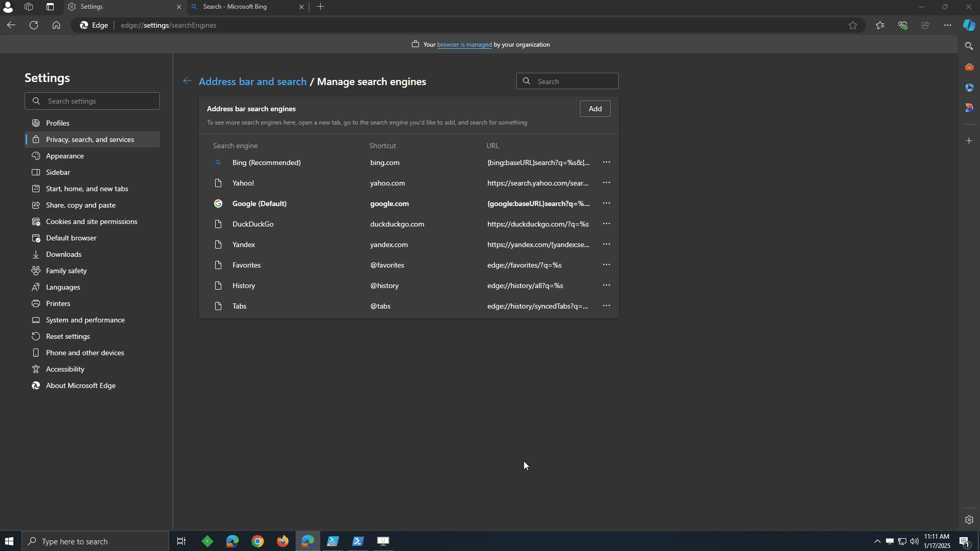Add this page to favorites star
The height and width of the screenshot is (551, 980).
click(x=852, y=25)
